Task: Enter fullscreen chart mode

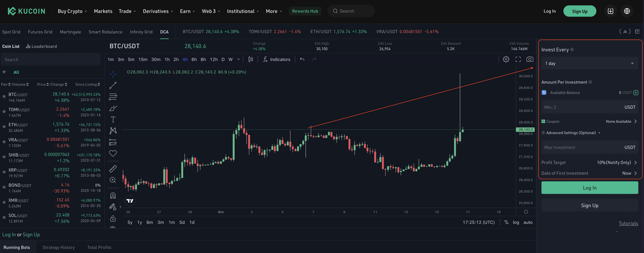Action: 518,59
